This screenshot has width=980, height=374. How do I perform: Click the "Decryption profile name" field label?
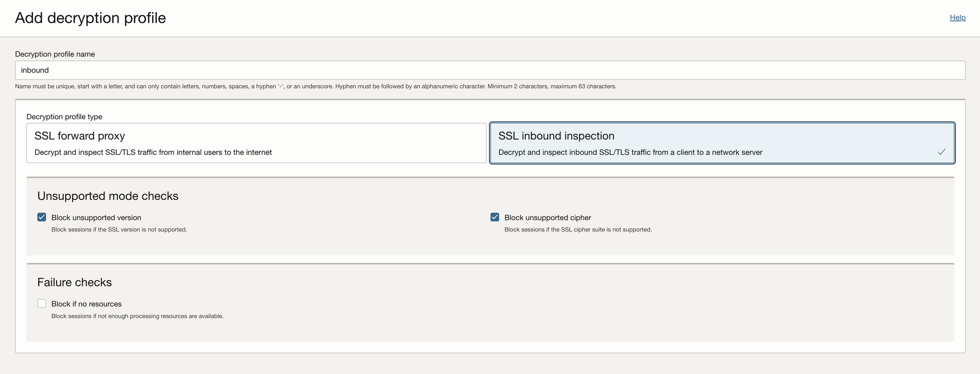(x=55, y=54)
